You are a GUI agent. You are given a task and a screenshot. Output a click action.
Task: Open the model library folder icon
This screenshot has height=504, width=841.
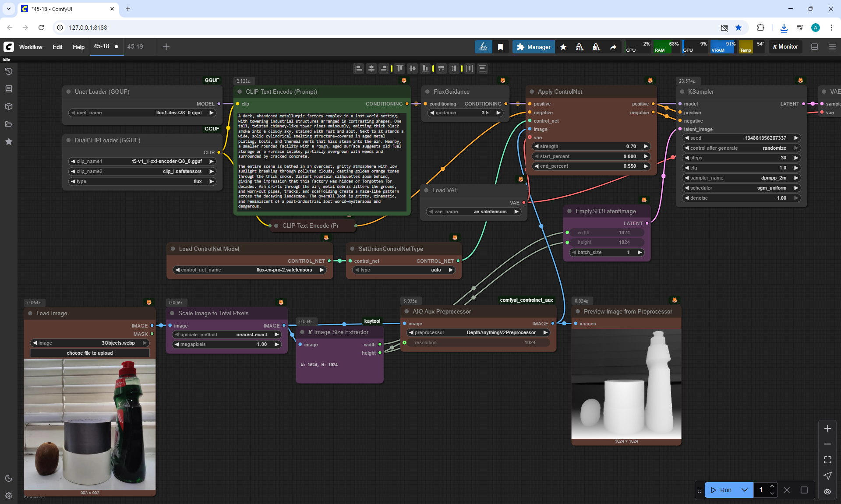click(x=9, y=124)
